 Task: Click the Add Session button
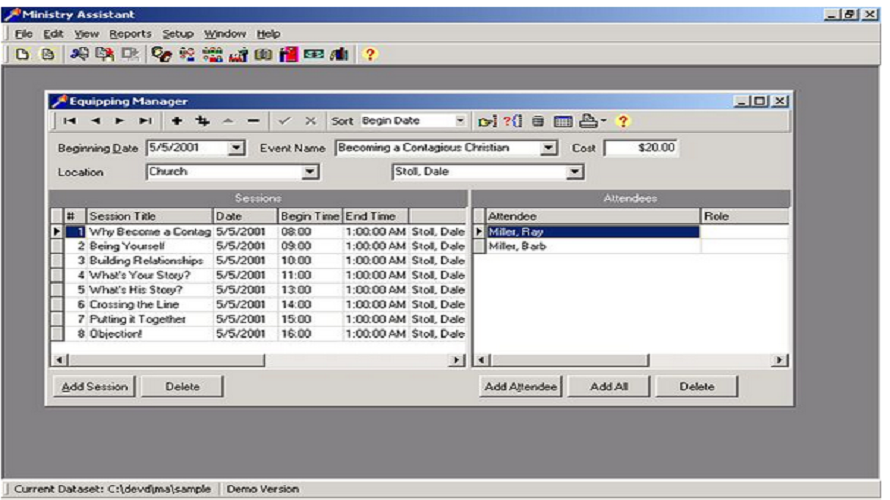94,387
